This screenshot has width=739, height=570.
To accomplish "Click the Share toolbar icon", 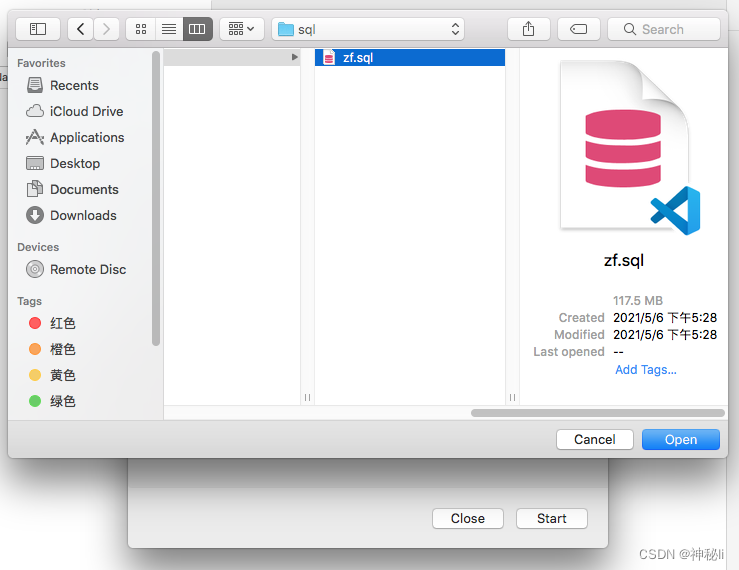I will tap(528, 29).
